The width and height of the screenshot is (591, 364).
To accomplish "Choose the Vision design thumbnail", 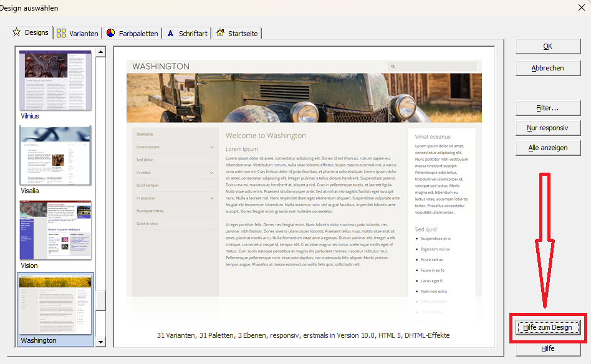I will coord(55,230).
